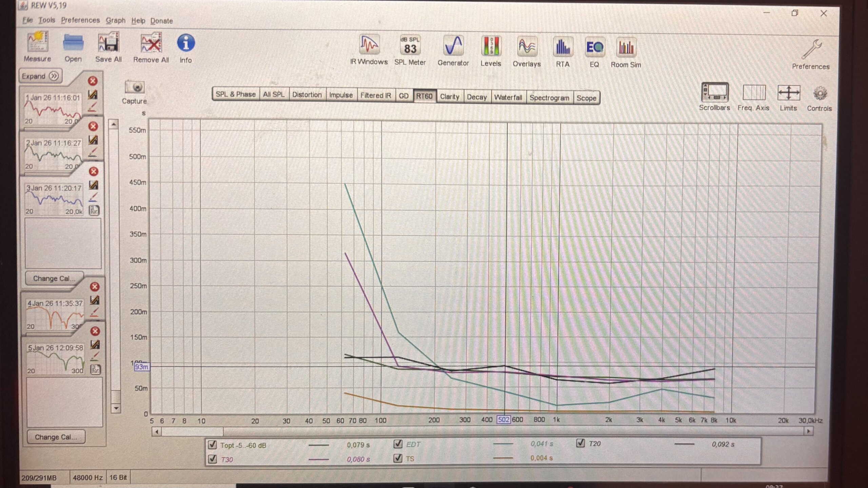The image size is (868, 488).
Task: Toggle the T20 trace checkbox
Action: 580,443
